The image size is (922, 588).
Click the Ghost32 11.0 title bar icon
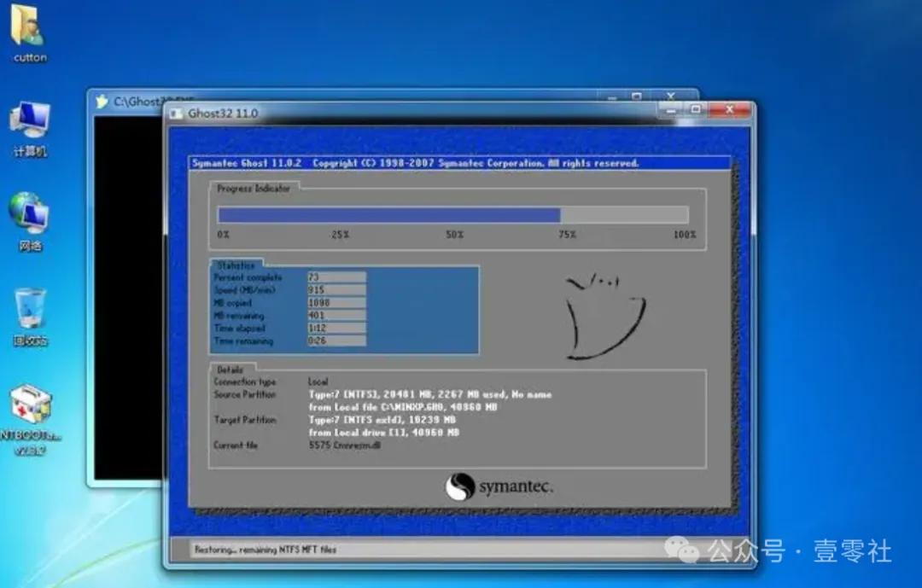point(176,114)
